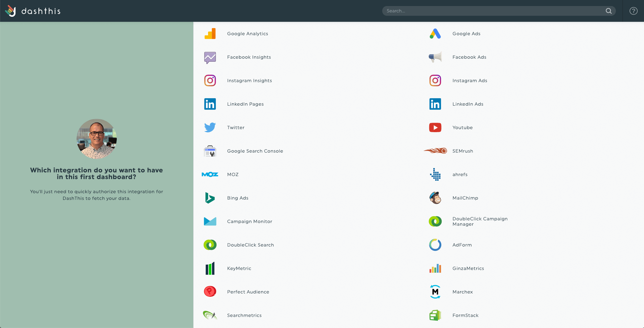
Task: Click the DoubleClick Search icon
Action: (210, 245)
